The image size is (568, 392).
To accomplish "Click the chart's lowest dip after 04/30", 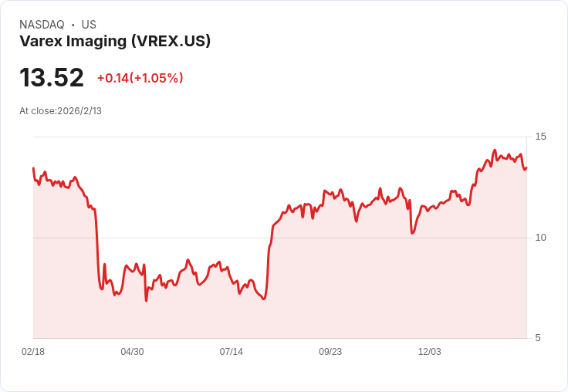I will 147,301.
